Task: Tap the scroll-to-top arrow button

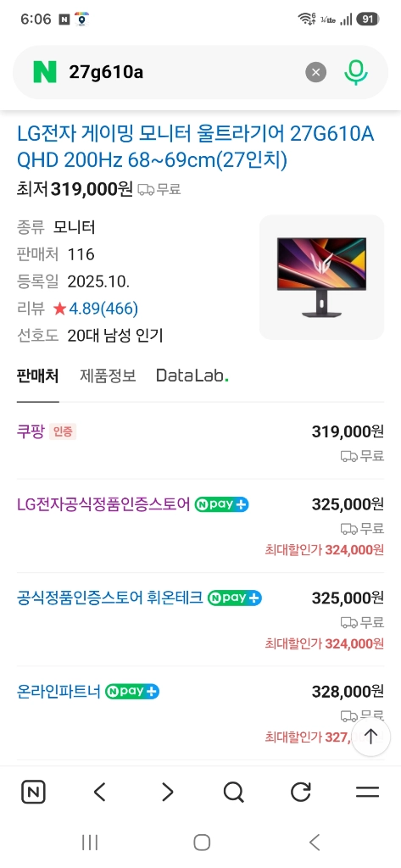Action: [x=370, y=737]
